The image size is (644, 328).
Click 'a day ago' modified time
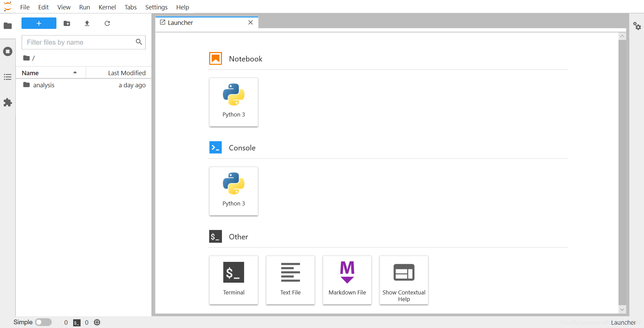click(x=132, y=85)
